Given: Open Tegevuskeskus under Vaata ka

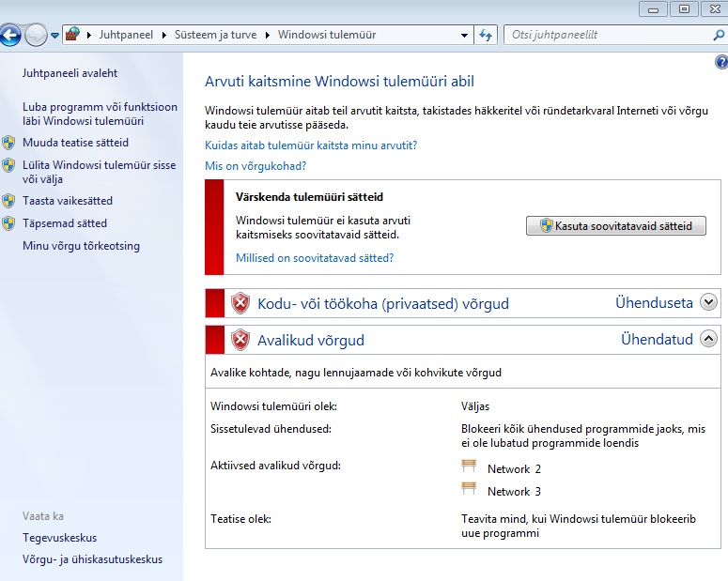Looking at the screenshot, I should click(x=60, y=538).
